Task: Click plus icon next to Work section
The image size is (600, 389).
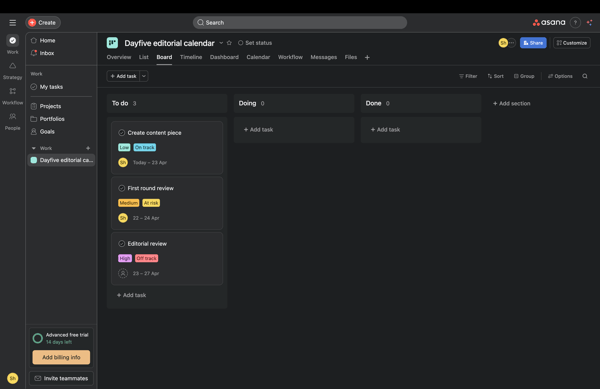Action: [88, 148]
